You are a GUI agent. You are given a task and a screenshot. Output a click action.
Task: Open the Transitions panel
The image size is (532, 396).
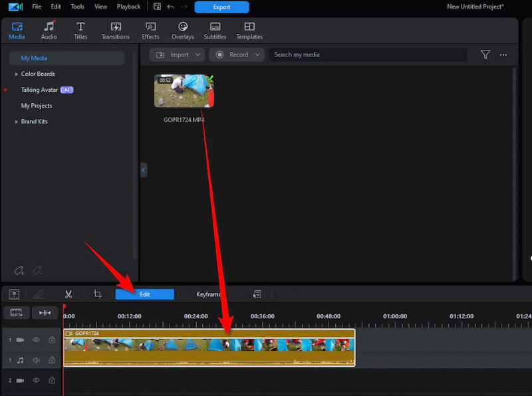pyautogui.click(x=115, y=30)
